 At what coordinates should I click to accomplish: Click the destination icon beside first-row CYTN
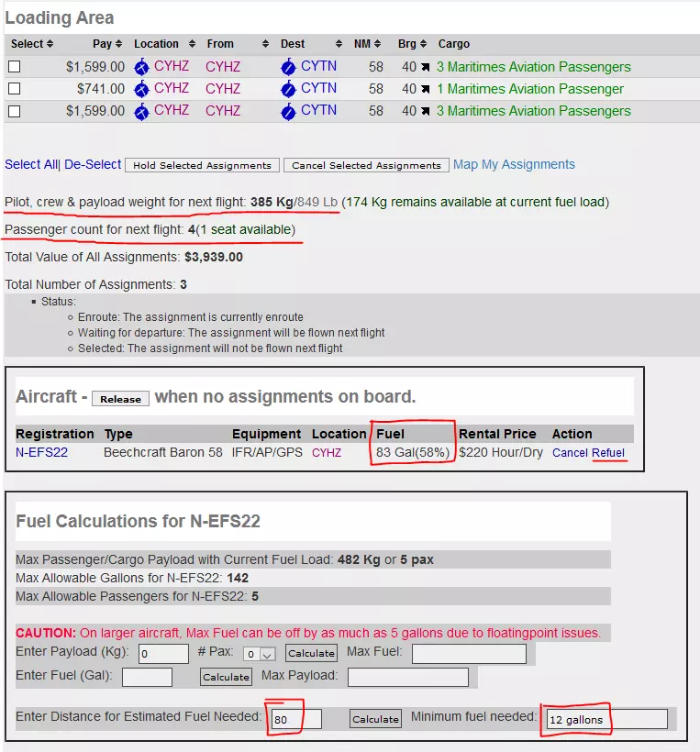pyautogui.click(x=288, y=67)
